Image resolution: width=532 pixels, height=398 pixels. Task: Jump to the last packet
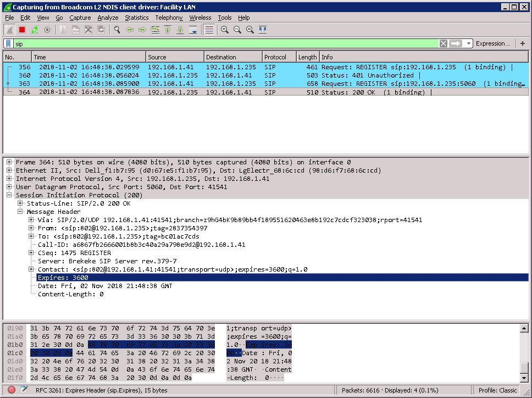tap(180, 30)
